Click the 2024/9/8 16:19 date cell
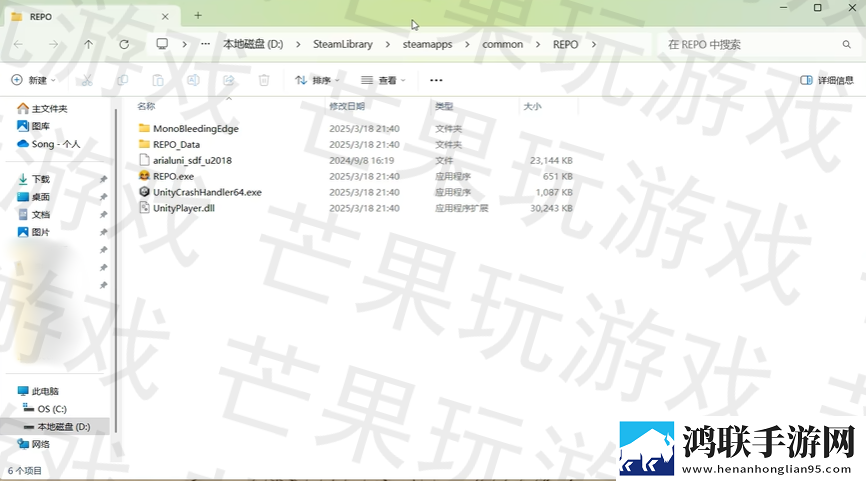Screen dimensions: 866x481 (362, 160)
